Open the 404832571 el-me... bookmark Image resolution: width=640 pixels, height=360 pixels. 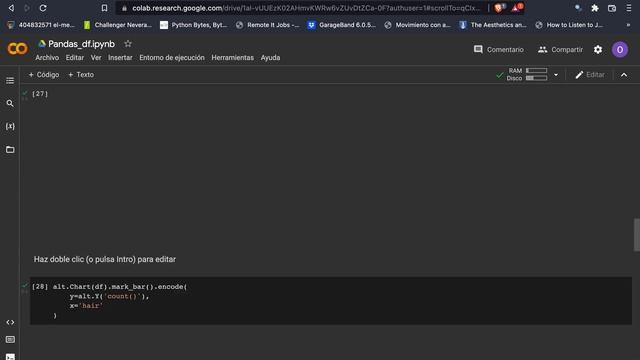[x=42, y=25]
